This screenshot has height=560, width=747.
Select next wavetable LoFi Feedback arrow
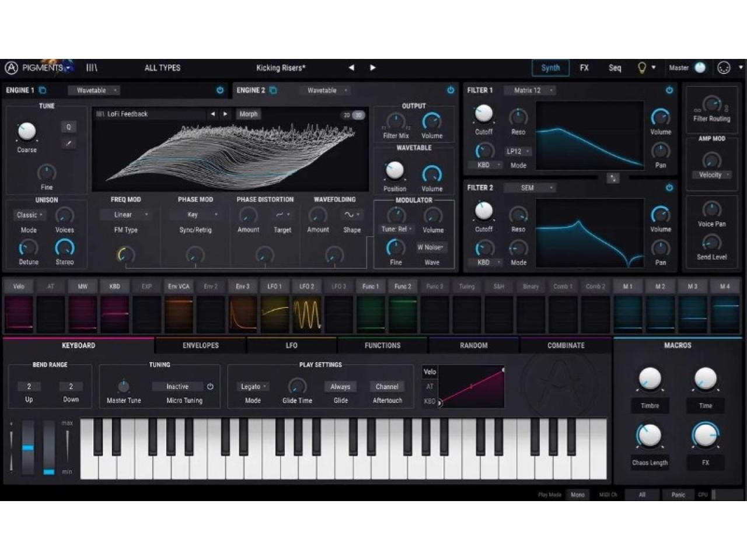coord(225,114)
